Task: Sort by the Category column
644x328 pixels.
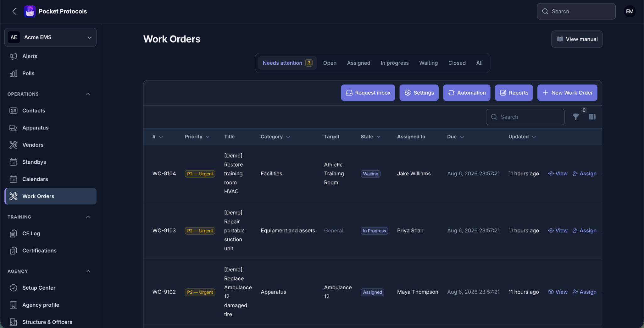Action: tap(275, 137)
